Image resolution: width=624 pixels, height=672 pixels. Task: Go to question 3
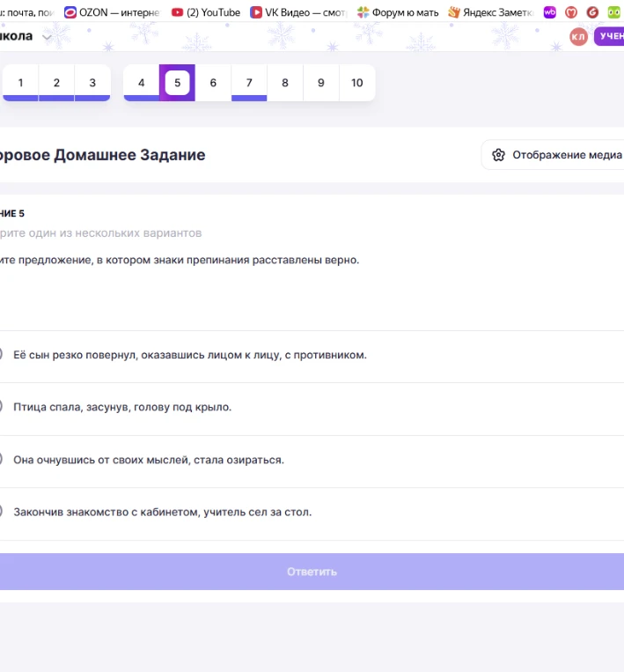(92, 83)
